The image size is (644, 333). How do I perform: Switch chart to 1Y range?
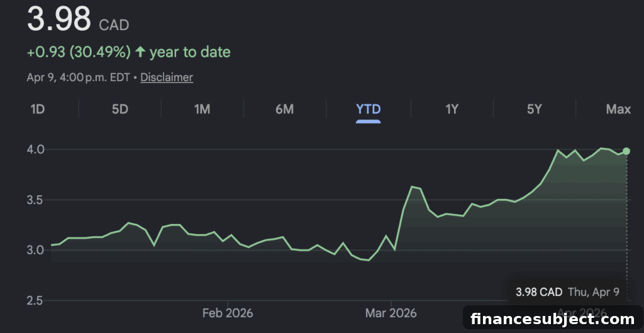coord(452,110)
